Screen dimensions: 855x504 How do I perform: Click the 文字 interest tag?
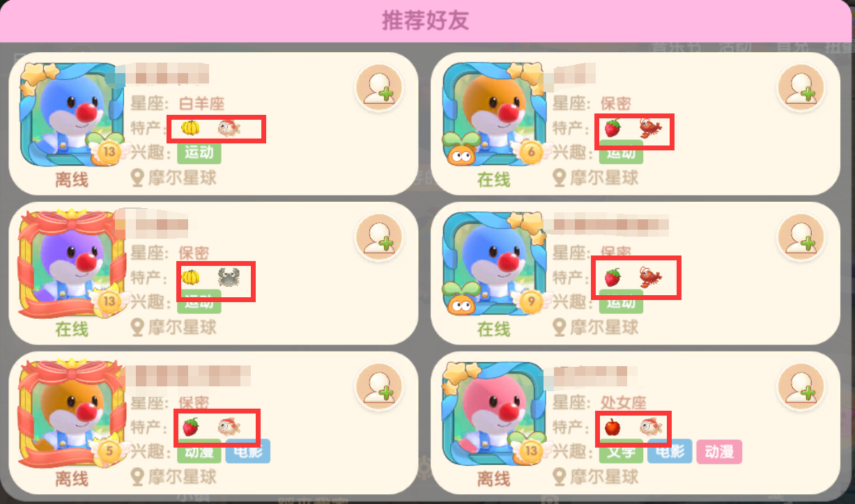pyautogui.click(x=621, y=452)
